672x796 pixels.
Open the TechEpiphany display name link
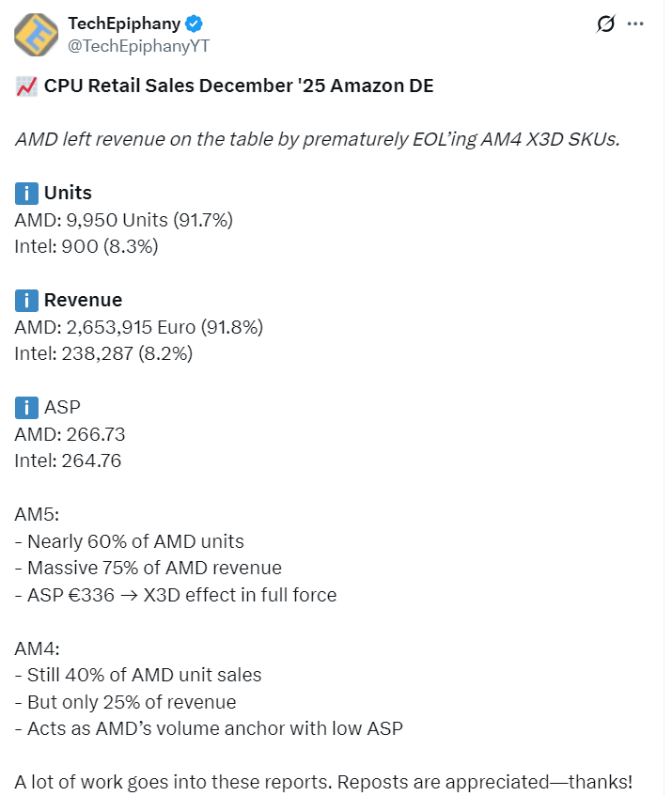pos(125,23)
